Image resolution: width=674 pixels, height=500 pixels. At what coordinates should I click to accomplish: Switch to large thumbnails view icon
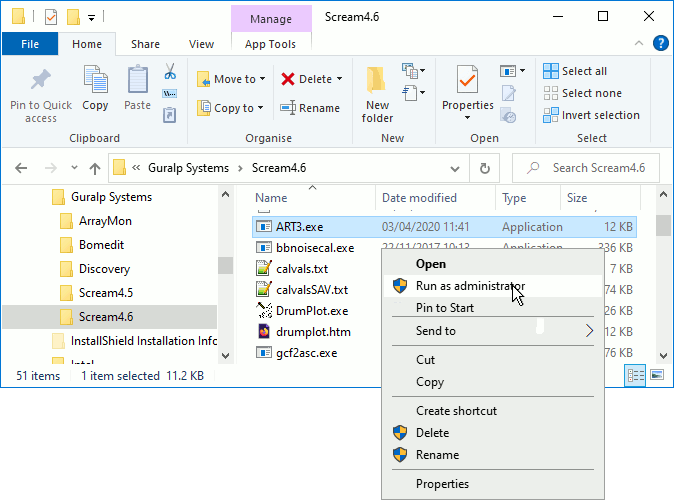pyautogui.click(x=657, y=375)
